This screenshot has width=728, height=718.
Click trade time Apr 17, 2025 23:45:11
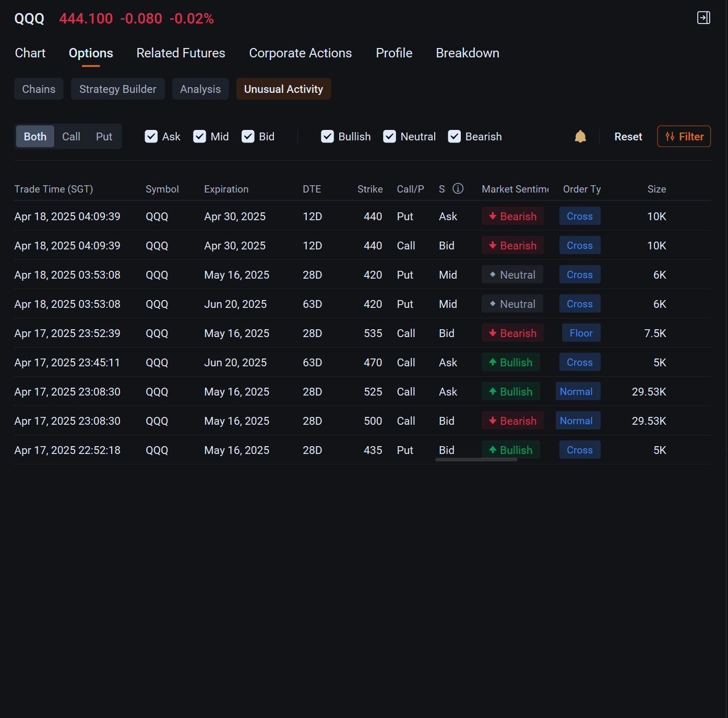point(67,362)
